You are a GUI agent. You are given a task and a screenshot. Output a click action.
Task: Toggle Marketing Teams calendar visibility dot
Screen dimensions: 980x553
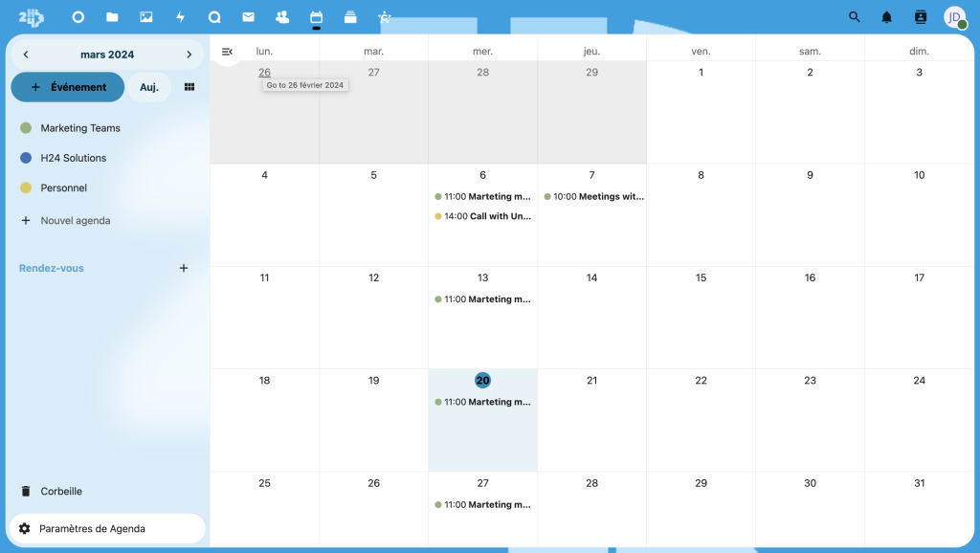tap(26, 128)
